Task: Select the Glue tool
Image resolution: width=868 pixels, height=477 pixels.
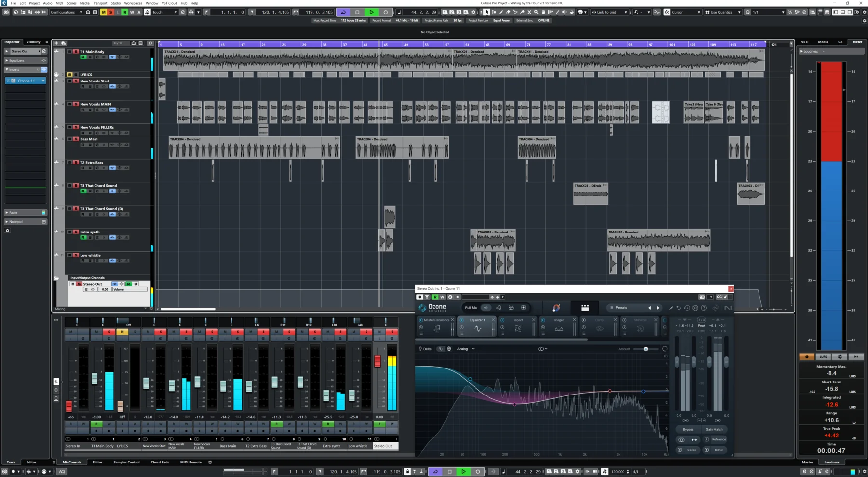Action: click(x=522, y=12)
